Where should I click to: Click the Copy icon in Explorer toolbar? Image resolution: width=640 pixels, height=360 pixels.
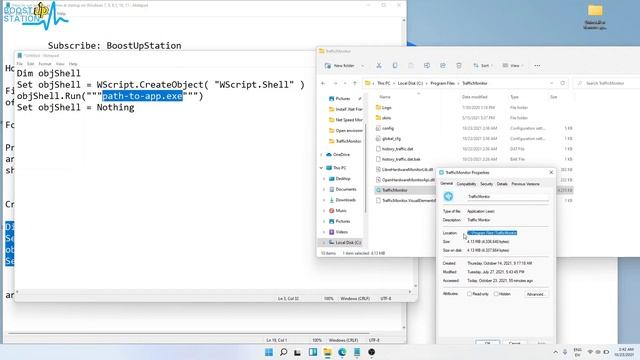click(395, 66)
